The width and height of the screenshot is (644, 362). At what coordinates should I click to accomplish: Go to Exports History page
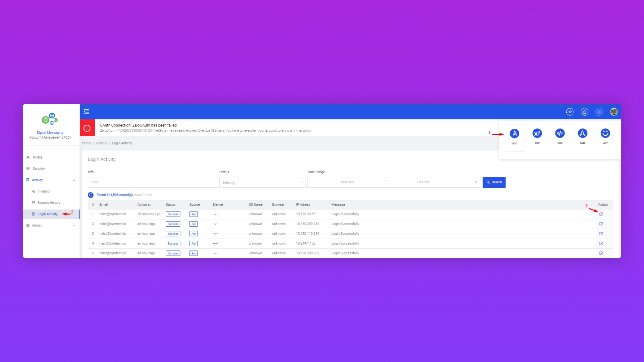pos(49,203)
